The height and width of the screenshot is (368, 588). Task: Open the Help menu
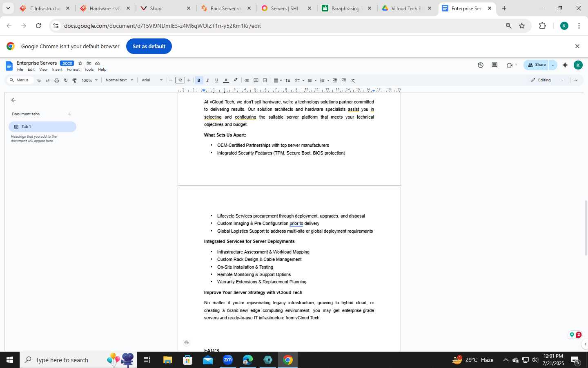(x=102, y=70)
